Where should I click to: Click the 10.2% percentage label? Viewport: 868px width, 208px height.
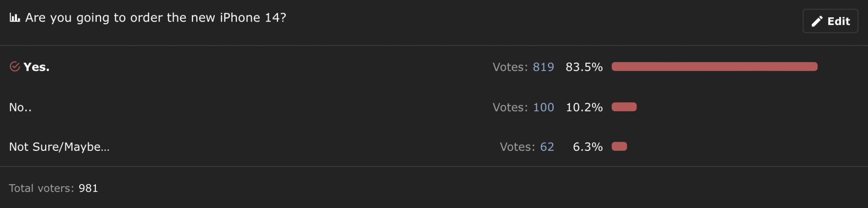[x=584, y=107]
